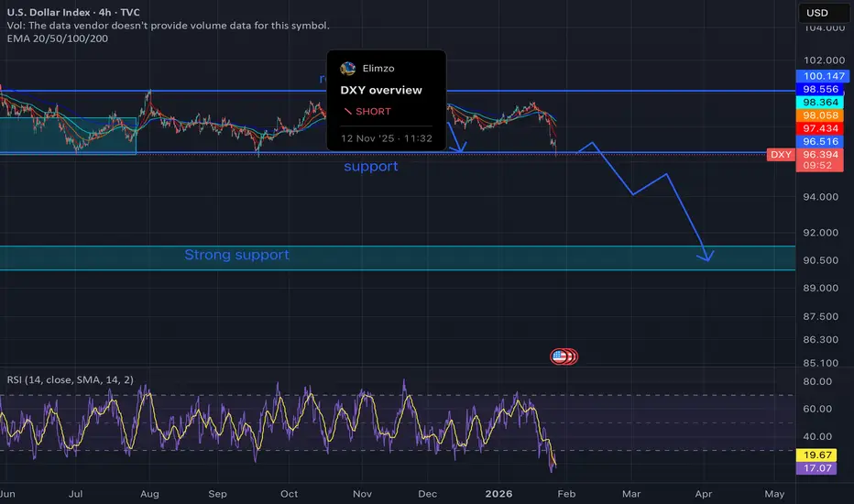Click the 12 Nov '25 · 11:32 timestamp
The height and width of the screenshot is (504, 854).
point(386,138)
